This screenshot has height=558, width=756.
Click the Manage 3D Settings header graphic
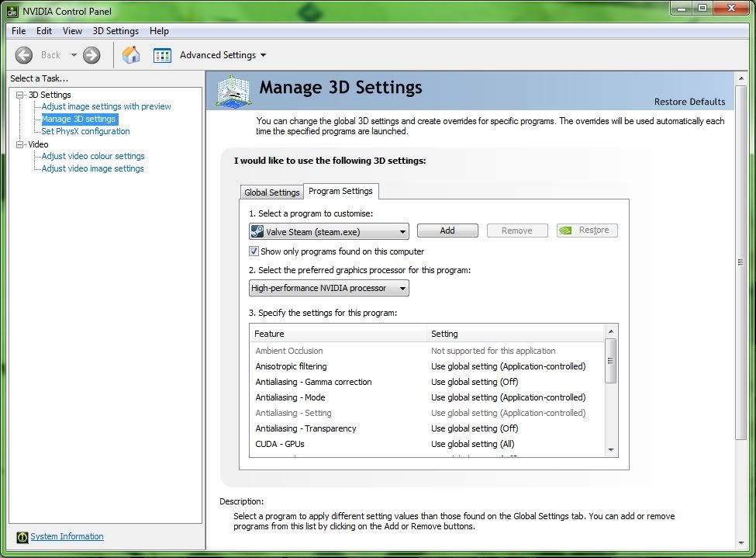pyautogui.click(x=233, y=92)
